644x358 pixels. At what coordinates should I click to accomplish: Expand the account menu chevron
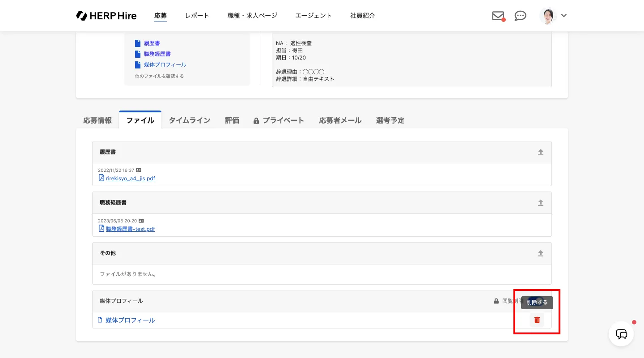pos(564,16)
